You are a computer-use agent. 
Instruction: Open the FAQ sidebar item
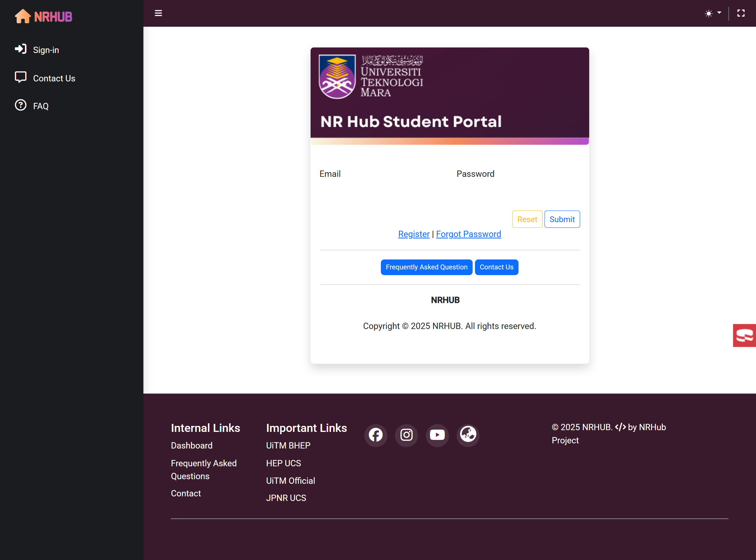point(40,106)
